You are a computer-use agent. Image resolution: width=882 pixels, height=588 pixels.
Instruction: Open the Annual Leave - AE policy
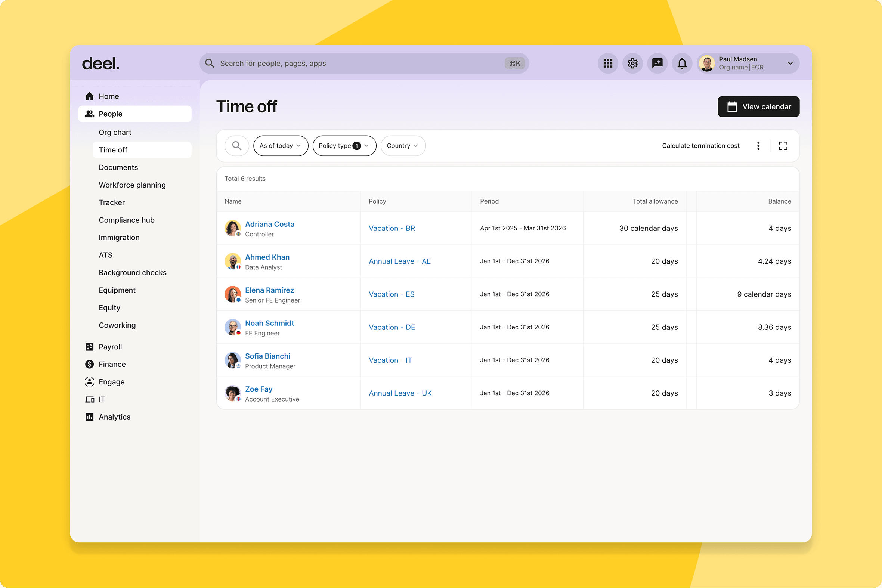click(x=400, y=261)
